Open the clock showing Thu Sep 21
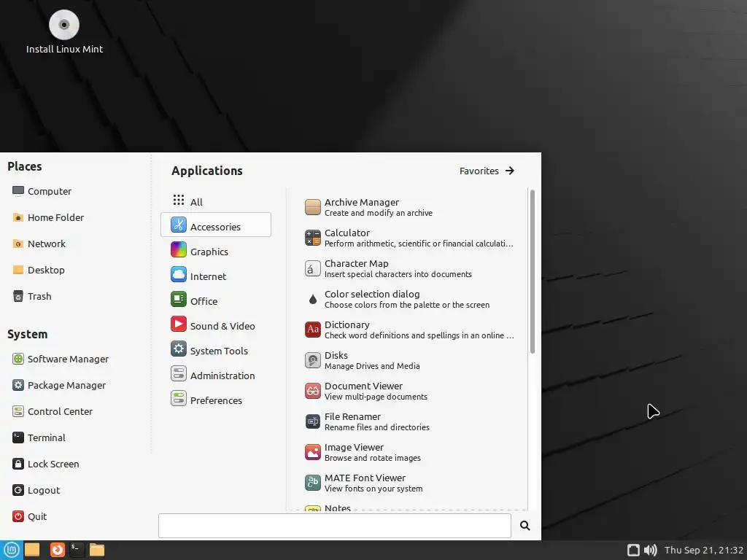Image resolution: width=747 pixels, height=560 pixels. [704, 551]
